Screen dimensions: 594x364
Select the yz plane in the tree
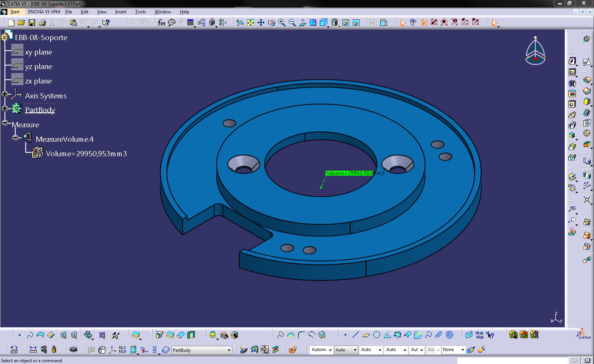coord(39,66)
